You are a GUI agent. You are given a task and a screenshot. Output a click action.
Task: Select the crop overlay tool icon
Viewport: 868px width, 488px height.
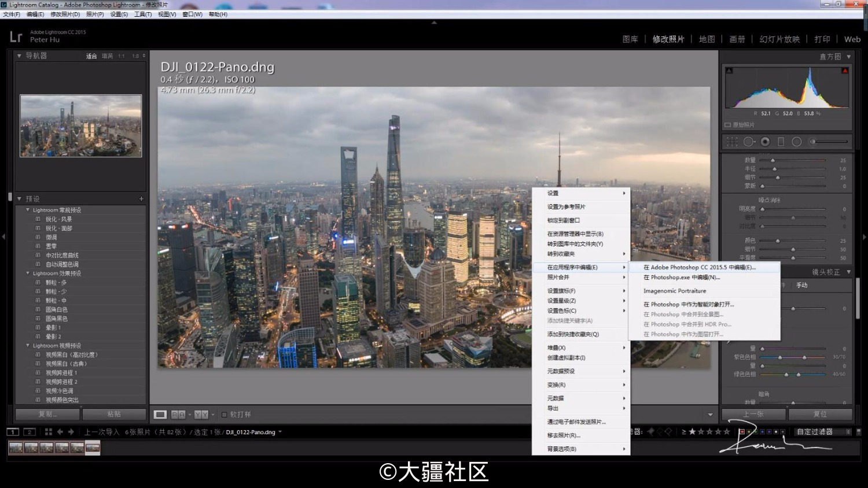(732, 142)
